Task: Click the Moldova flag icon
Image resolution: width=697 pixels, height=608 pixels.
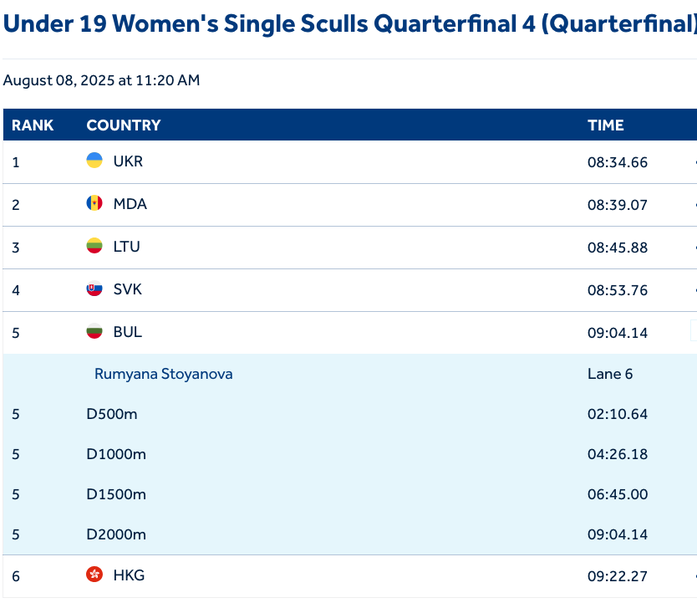Action: pyautogui.click(x=95, y=204)
